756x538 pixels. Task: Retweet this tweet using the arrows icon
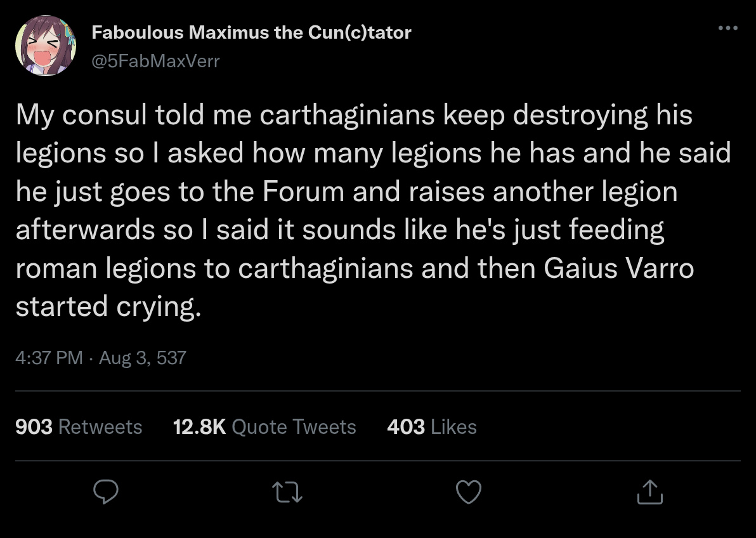click(287, 492)
